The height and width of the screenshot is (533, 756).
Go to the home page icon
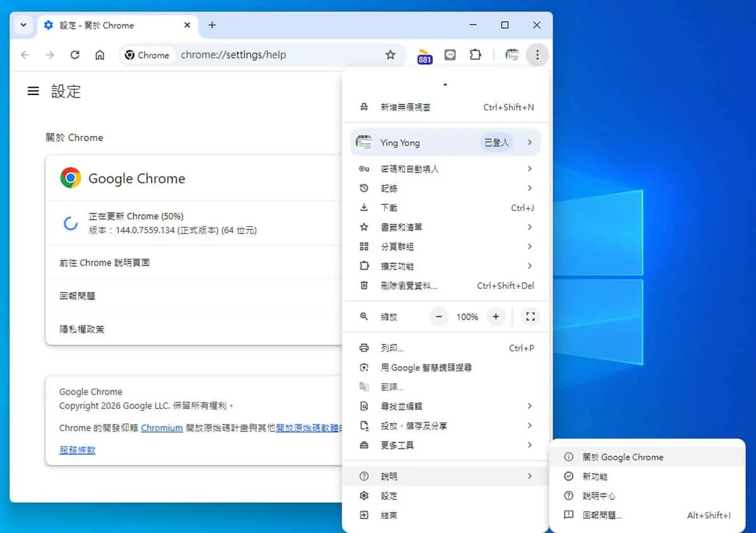[100, 55]
